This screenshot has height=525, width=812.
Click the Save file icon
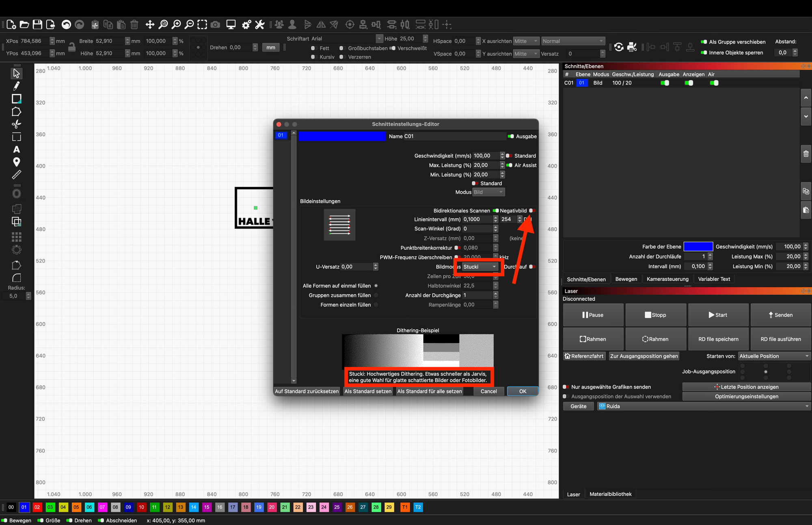[x=37, y=25]
